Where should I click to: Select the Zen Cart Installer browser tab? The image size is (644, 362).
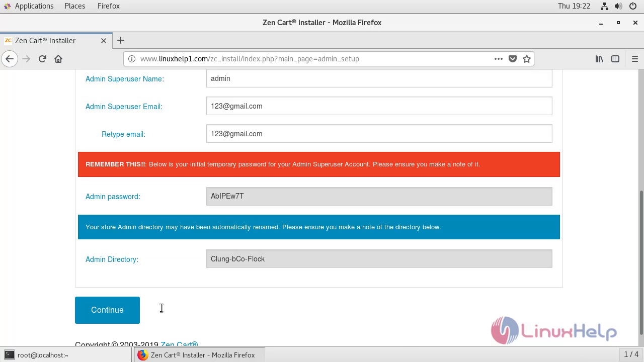pyautogui.click(x=55, y=41)
